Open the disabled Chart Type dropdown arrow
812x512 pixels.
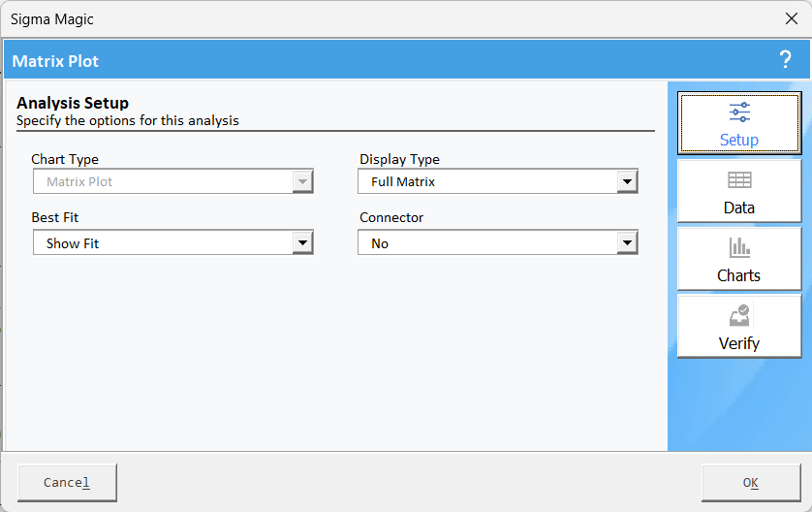pos(302,182)
